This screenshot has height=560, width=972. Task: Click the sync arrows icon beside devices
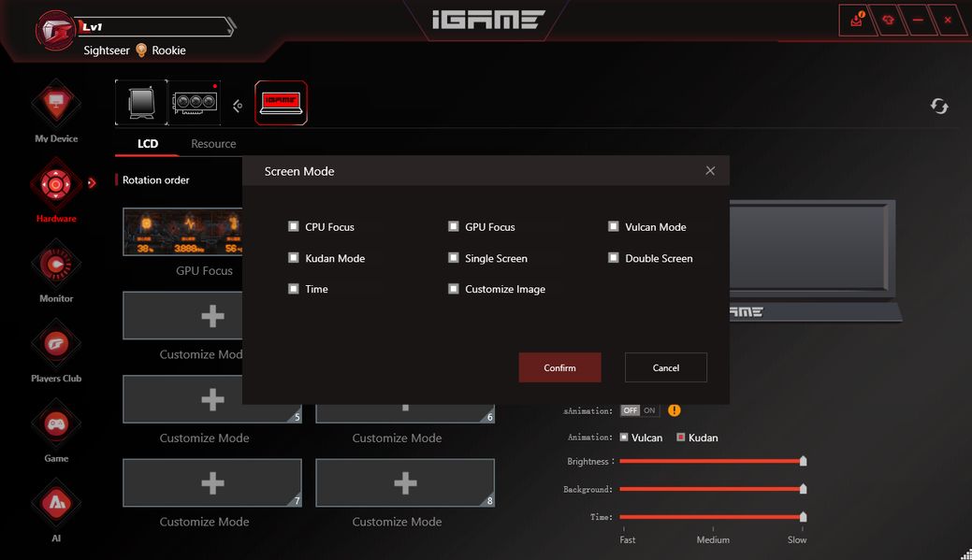[238, 106]
